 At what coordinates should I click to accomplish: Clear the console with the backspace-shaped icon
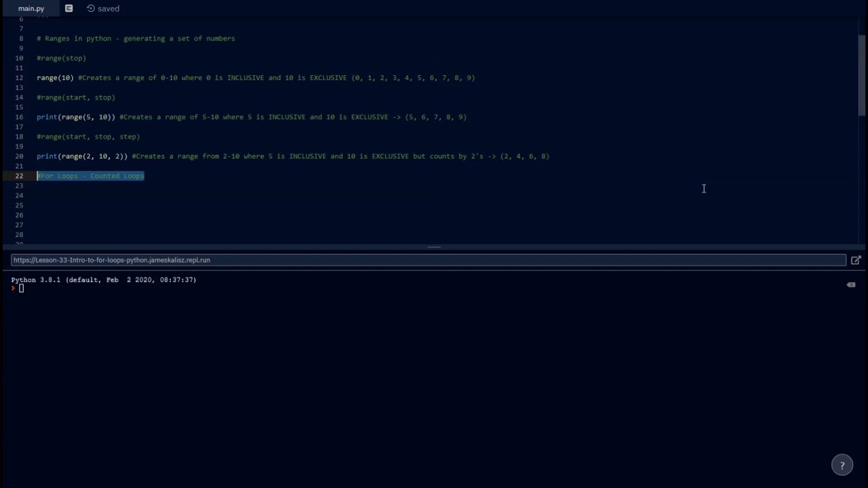(851, 285)
